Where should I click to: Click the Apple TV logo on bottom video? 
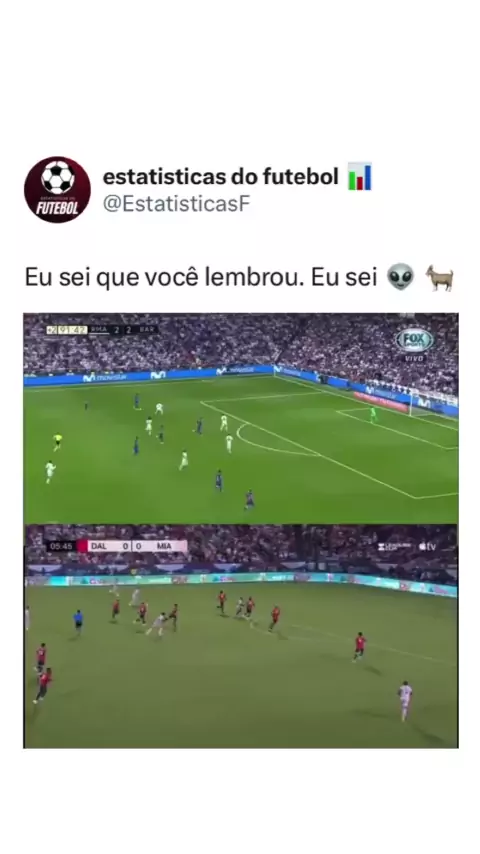[x=428, y=546]
